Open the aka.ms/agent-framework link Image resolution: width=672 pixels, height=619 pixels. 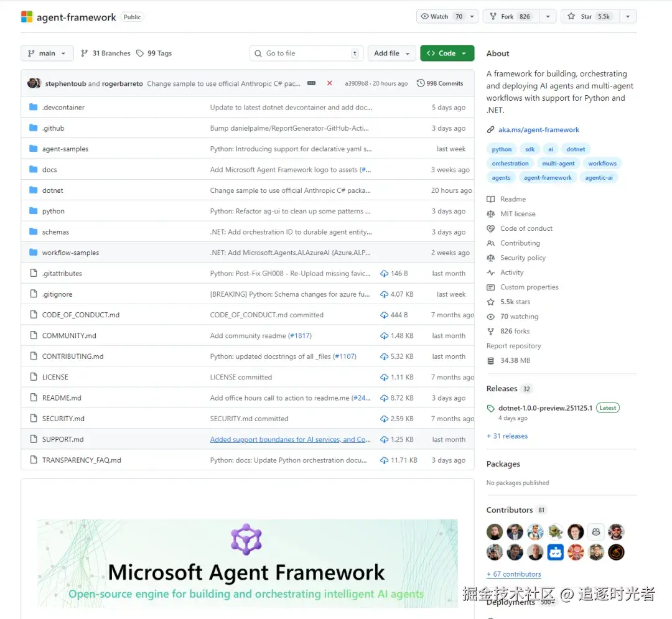539,130
